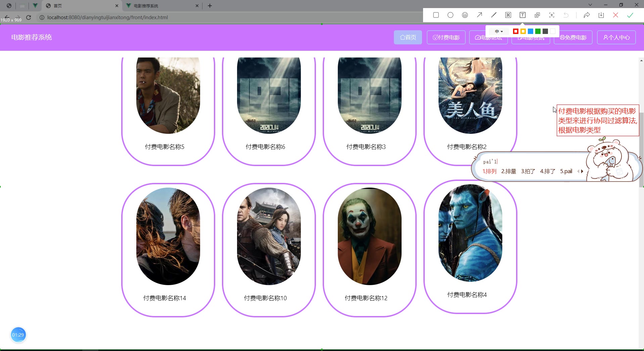Image resolution: width=644 pixels, height=351 pixels.
Task: Cancel the screenshot with the red X
Action: (x=615, y=15)
